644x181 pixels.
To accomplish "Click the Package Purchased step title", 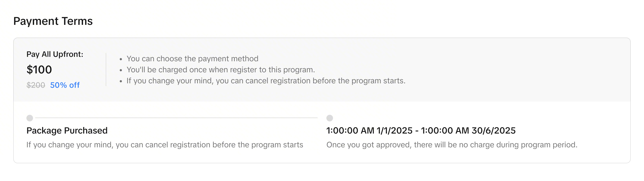I will (67, 131).
